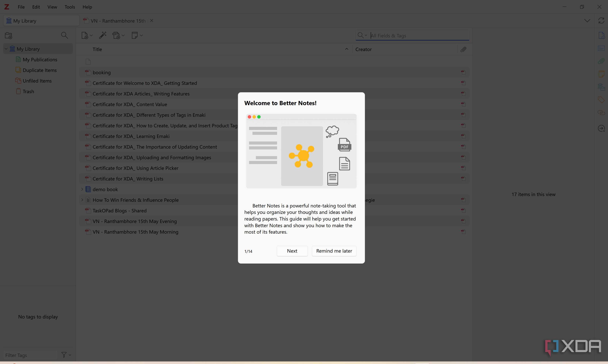This screenshot has width=608, height=364.
Task: Click Add Item by Identifier wand
Action: pyautogui.click(x=103, y=35)
